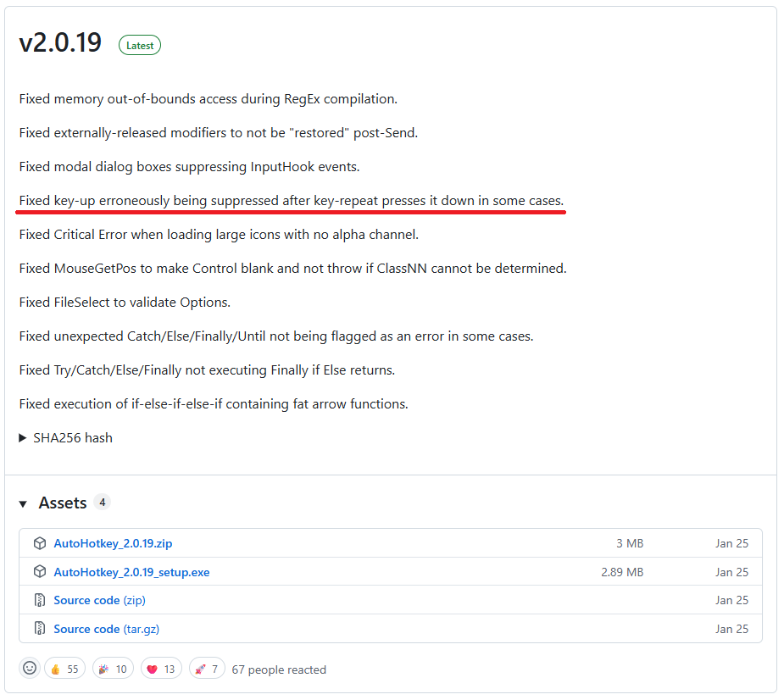
Task: React with thumbs up emoji
Action: (x=64, y=669)
